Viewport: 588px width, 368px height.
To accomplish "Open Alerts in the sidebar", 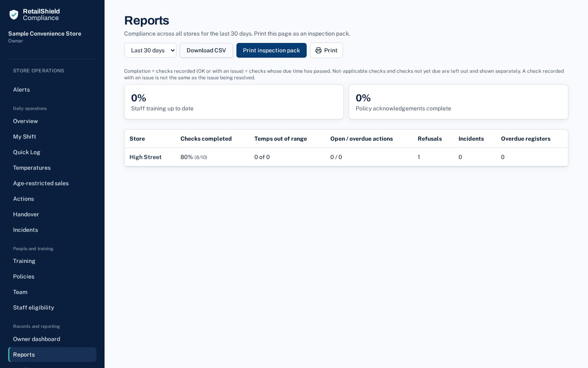I will coord(52,90).
